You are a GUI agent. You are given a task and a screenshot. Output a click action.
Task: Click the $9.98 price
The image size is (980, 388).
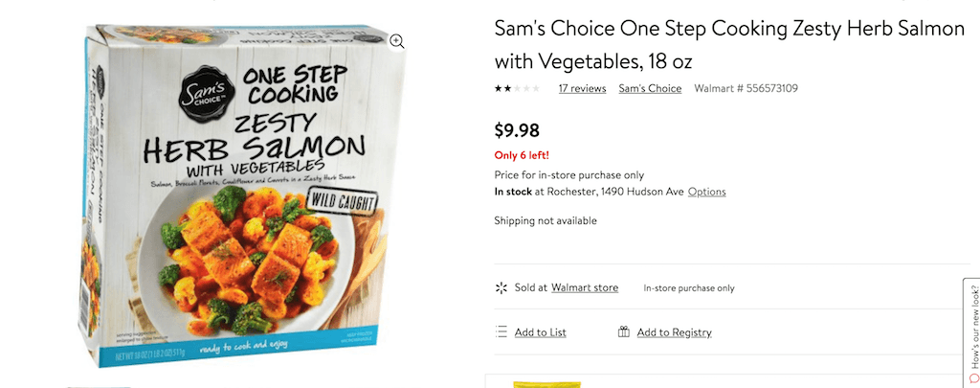517,129
